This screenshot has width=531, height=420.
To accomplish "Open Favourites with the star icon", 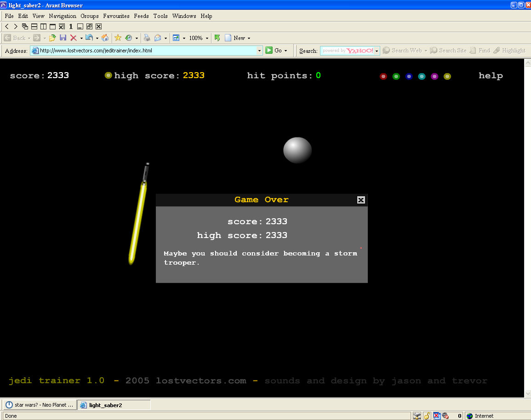I will click(x=118, y=38).
